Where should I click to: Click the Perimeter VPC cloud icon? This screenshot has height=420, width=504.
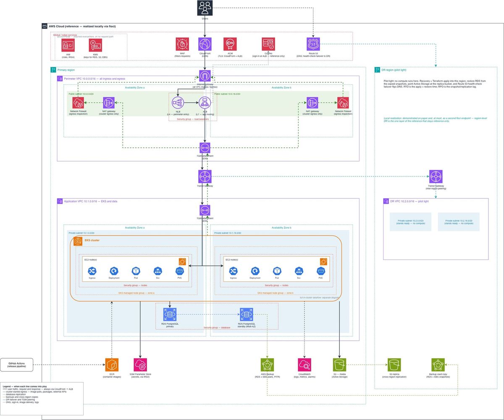click(x=60, y=79)
